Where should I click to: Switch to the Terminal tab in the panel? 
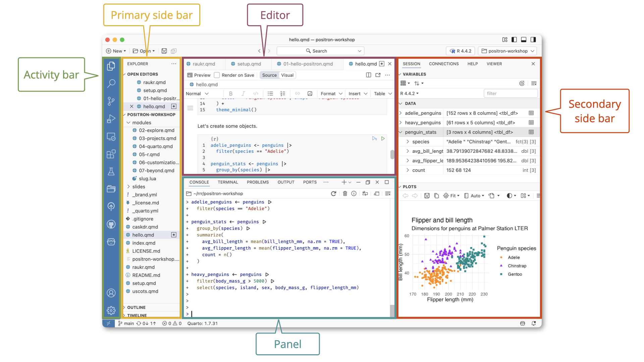pos(228,182)
